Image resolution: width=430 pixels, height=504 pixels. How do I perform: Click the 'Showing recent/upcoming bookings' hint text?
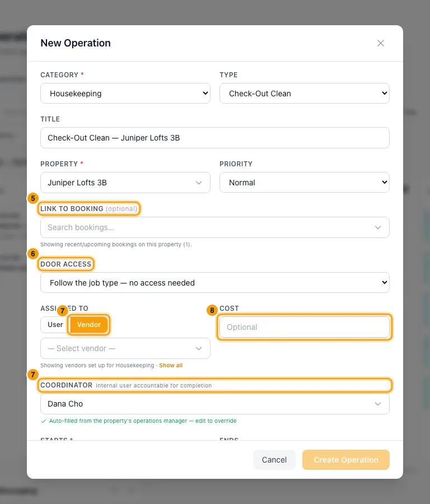pyautogui.click(x=116, y=245)
